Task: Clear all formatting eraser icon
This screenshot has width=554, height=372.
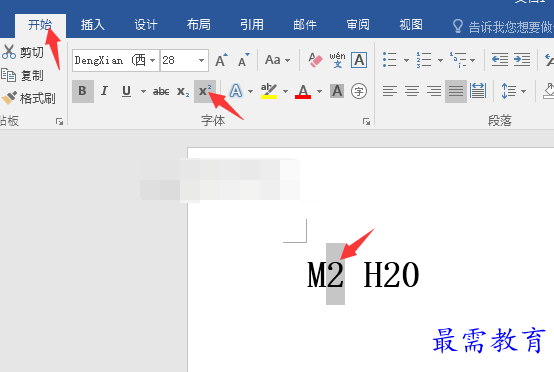Action: pos(315,60)
